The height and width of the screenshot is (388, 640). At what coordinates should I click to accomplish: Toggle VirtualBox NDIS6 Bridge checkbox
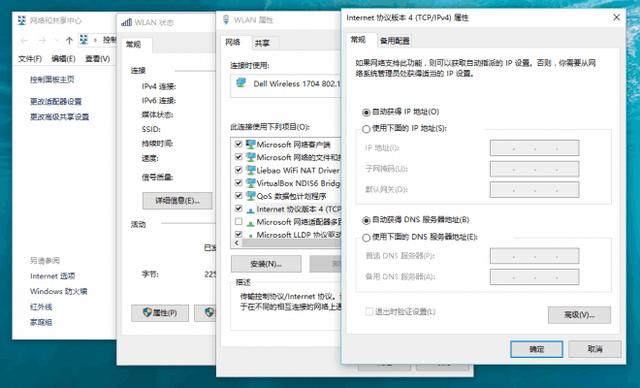pyautogui.click(x=239, y=183)
